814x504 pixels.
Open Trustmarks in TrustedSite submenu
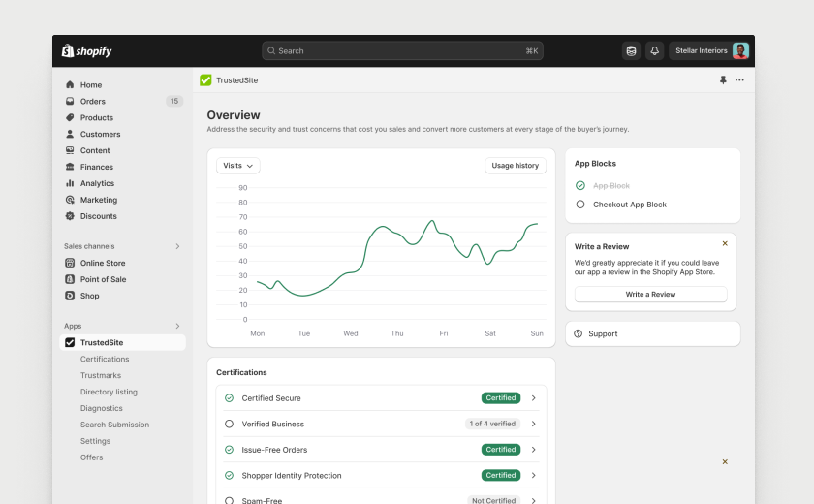101,375
